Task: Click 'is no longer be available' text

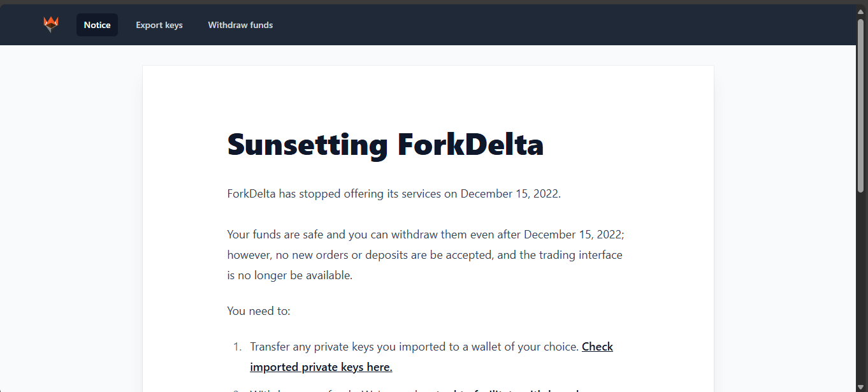Action: [289, 275]
